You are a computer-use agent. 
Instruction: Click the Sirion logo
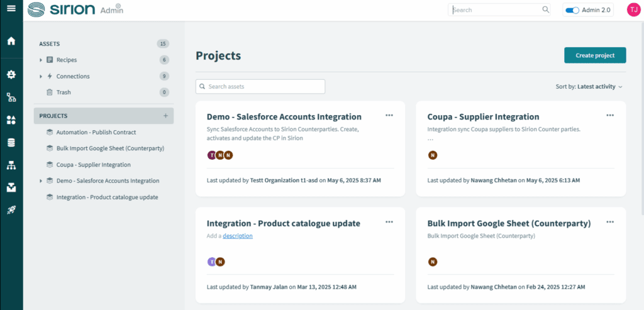coord(62,9)
